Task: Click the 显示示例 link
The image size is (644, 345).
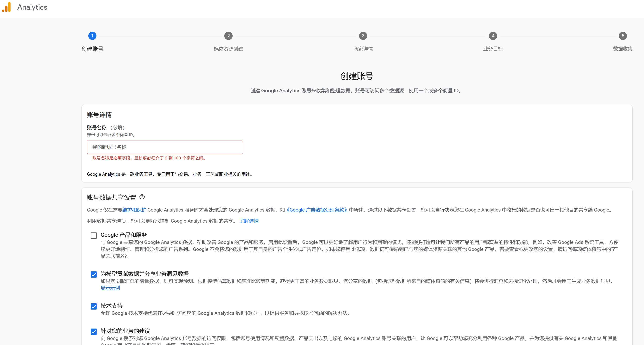Action: (110, 288)
